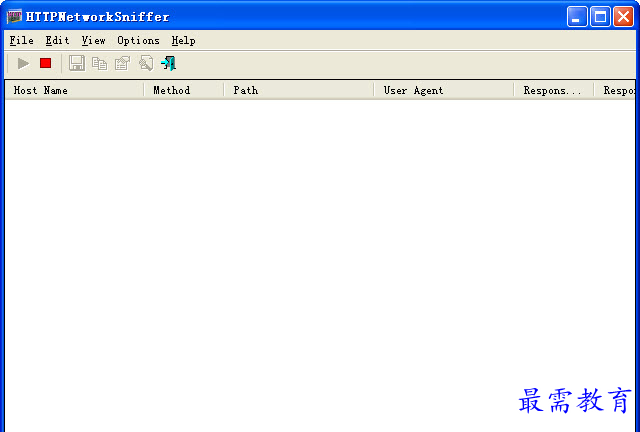Click the Find magnifier document icon
The width and height of the screenshot is (640, 432).
(x=146, y=63)
